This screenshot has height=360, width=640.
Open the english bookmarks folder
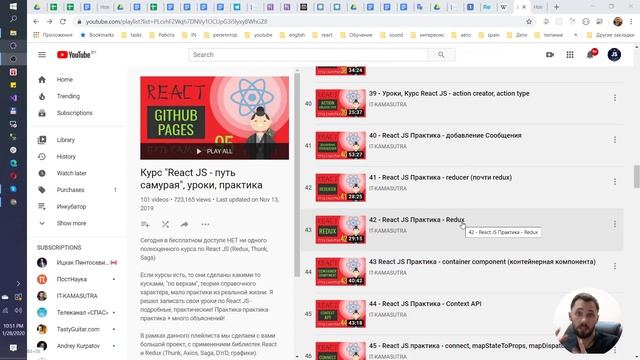(x=292, y=35)
